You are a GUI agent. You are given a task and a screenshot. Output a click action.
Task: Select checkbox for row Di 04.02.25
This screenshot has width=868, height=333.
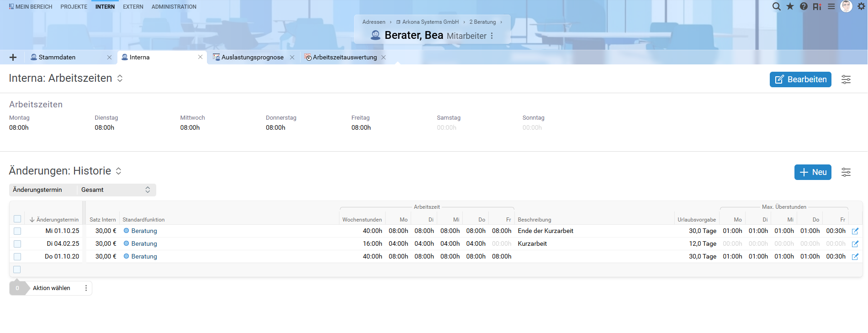click(x=17, y=244)
